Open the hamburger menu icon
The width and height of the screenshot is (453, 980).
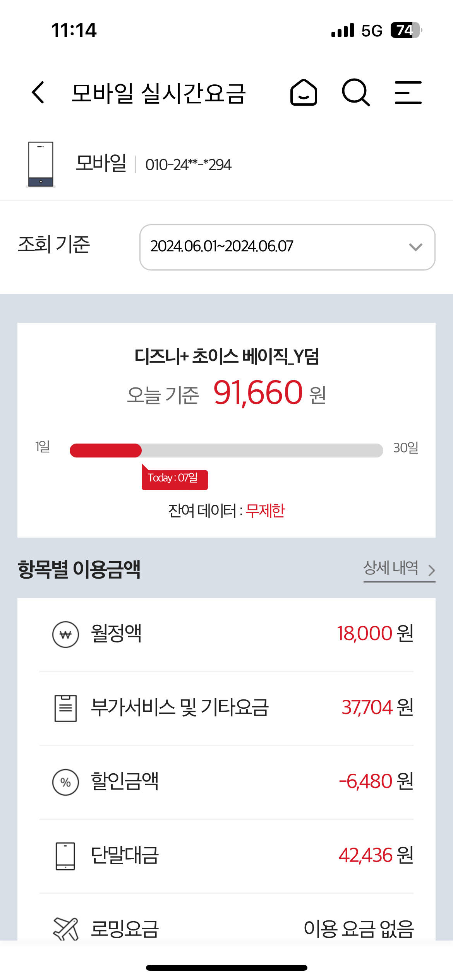pos(408,93)
